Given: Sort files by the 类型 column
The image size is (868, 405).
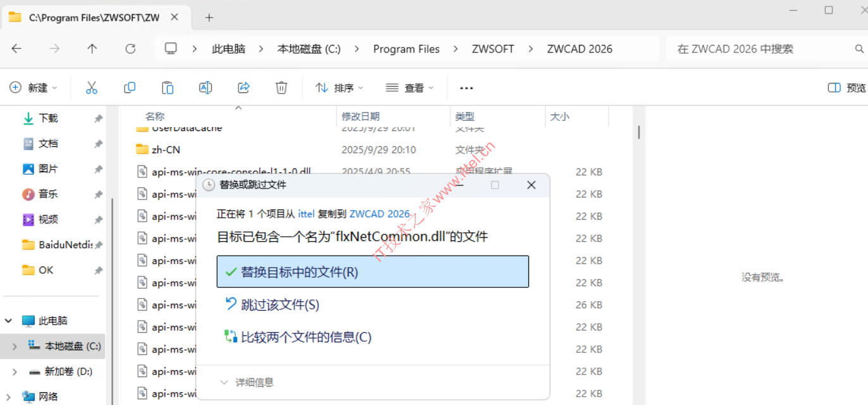Looking at the screenshot, I should tap(465, 116).
